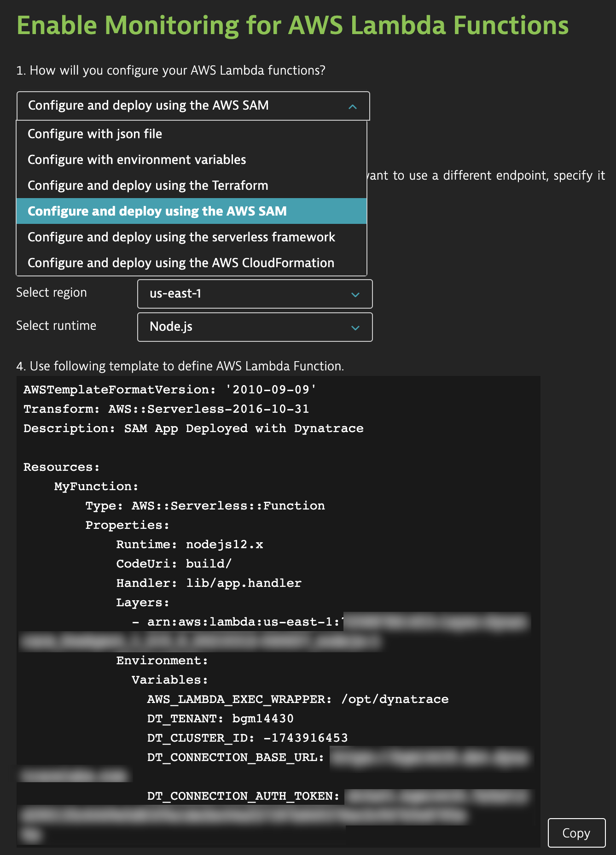This screenshot has height=855, width=616.
Task: Click the chevron-up icon in configuration dropdown
Action: (353, 106)
